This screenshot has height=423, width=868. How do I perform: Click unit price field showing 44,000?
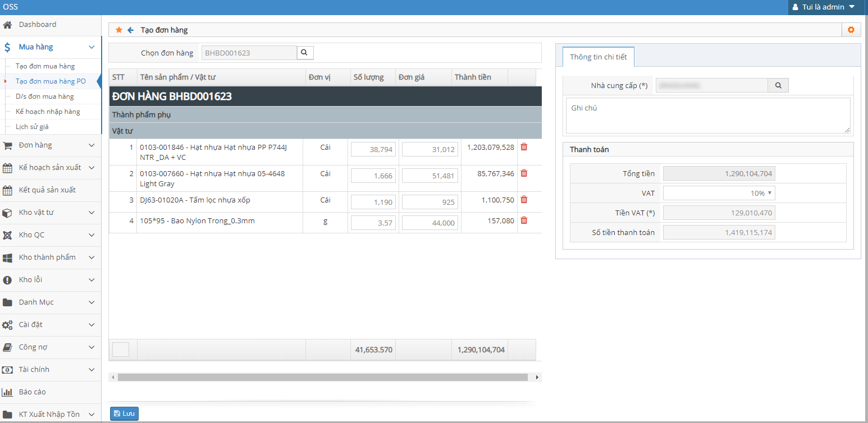click(x=430, y=223)
